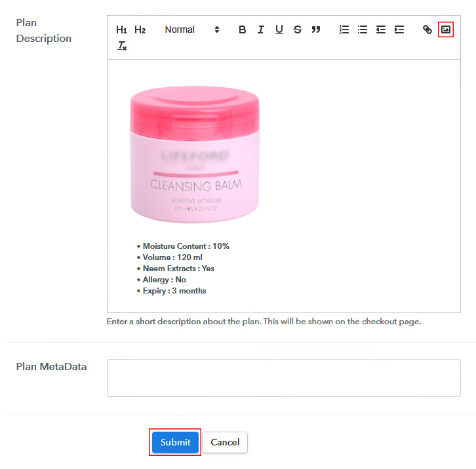Toggle italic formatting
The image size is (476, 469).
tap(260, 29)
